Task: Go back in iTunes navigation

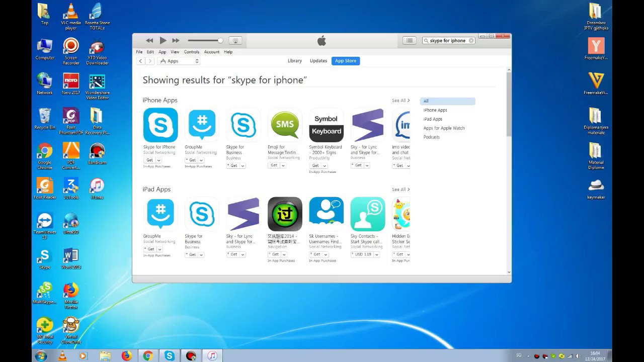Action: [141, 61]
